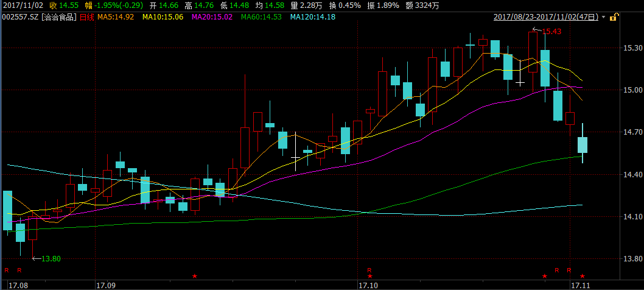This screenshot has width=644, height=290.
Task: Click the low price 低 14.48
Action: [x=235, y=5]
